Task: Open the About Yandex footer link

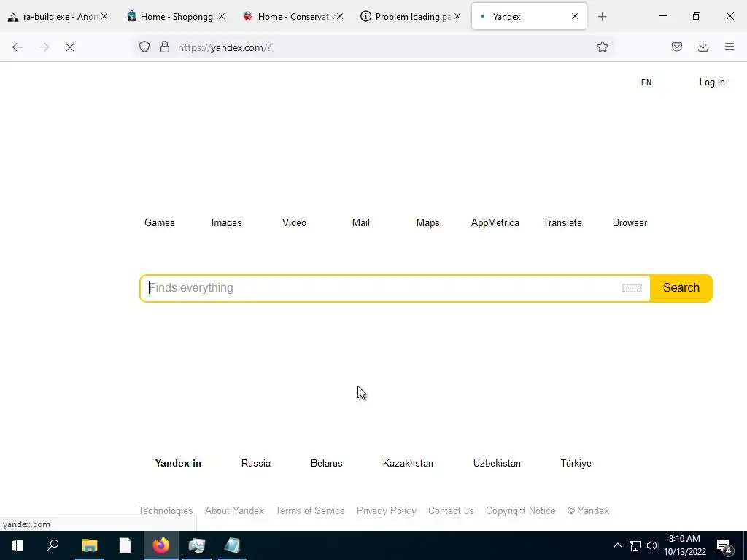Action: 234,510
